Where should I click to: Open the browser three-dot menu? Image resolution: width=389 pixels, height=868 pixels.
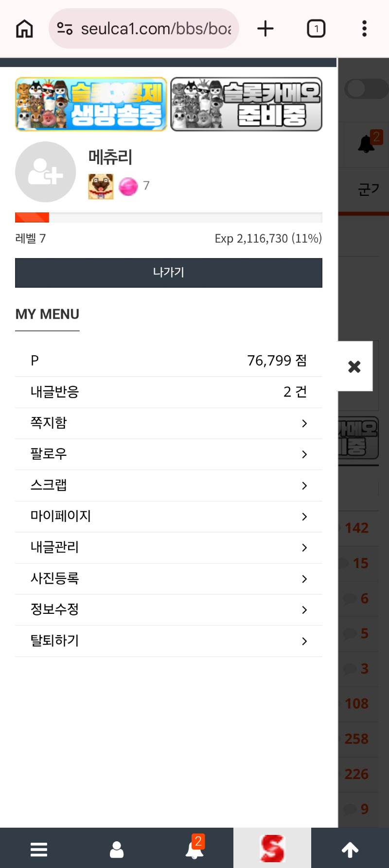point(364,29)
